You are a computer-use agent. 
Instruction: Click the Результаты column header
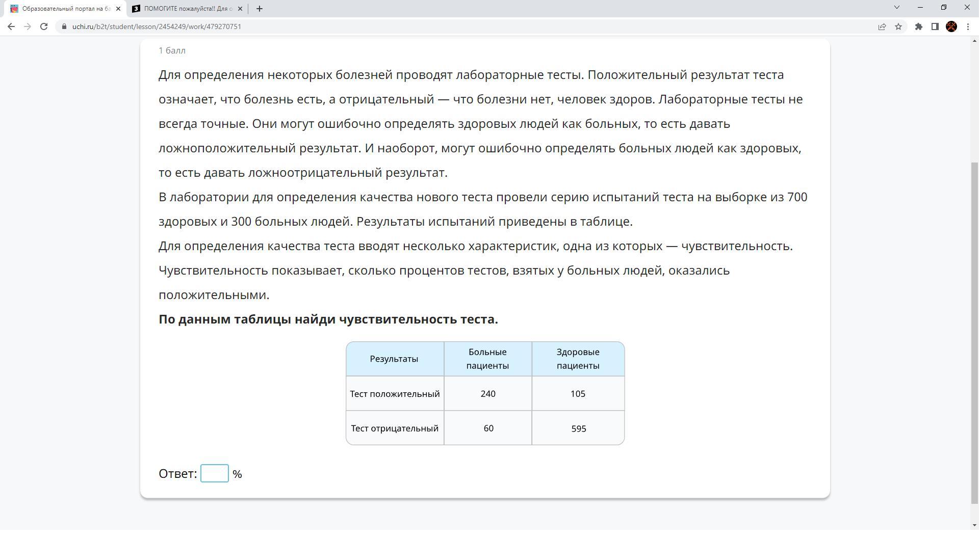point(394,359)
